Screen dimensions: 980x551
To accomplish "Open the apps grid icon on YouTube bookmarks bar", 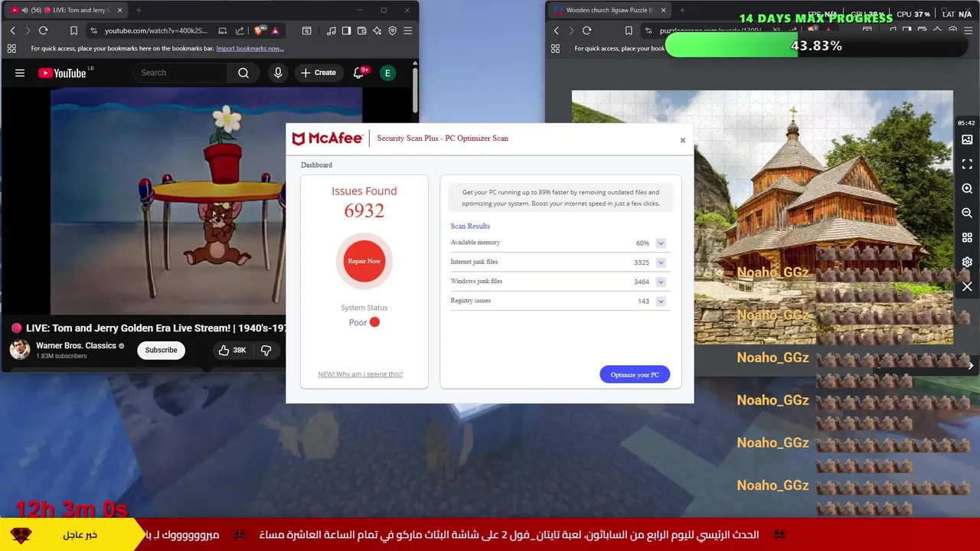I will (x=11, y=48).
